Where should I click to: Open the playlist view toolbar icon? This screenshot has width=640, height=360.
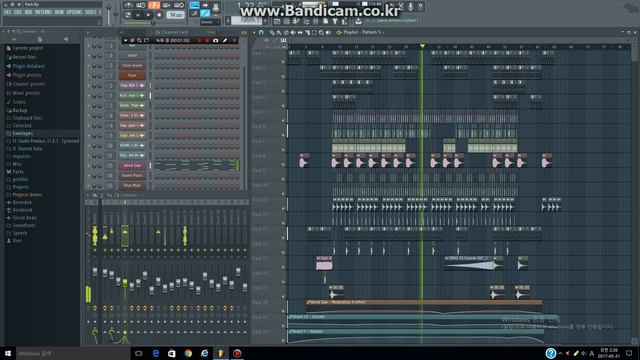(277, 21)
